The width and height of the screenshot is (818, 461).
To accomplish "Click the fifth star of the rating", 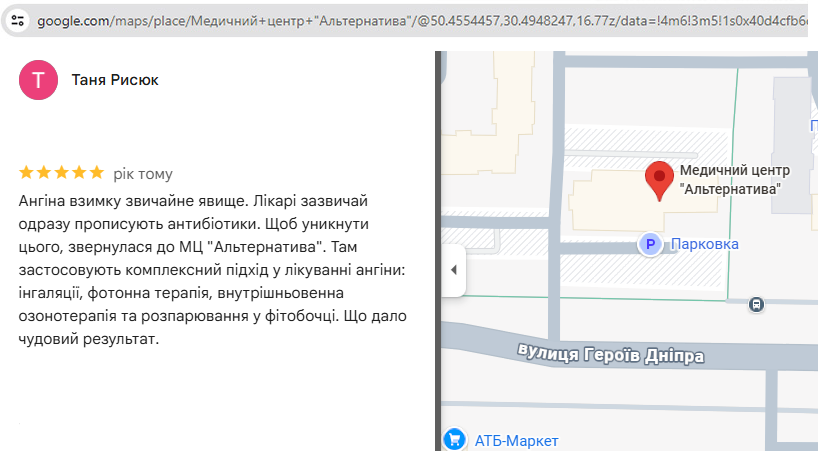I will coord(96,172).
